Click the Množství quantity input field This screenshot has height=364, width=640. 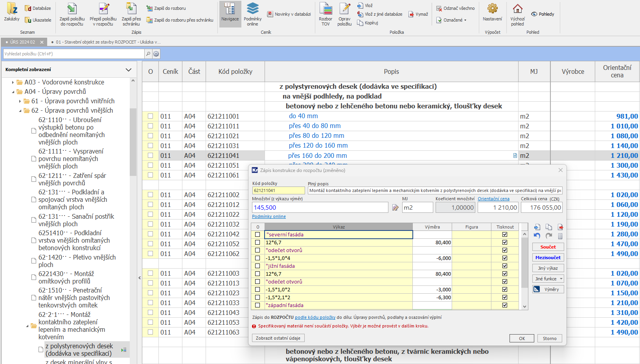[320, 208]
